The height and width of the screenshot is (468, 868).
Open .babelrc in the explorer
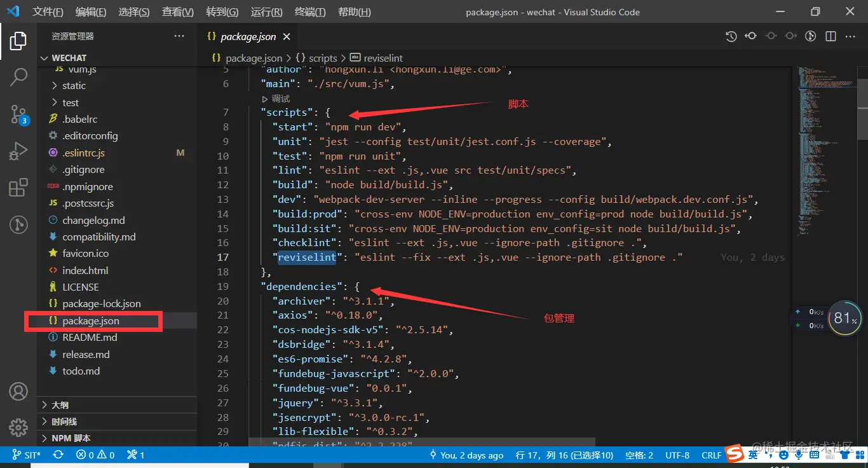point(117,119)
